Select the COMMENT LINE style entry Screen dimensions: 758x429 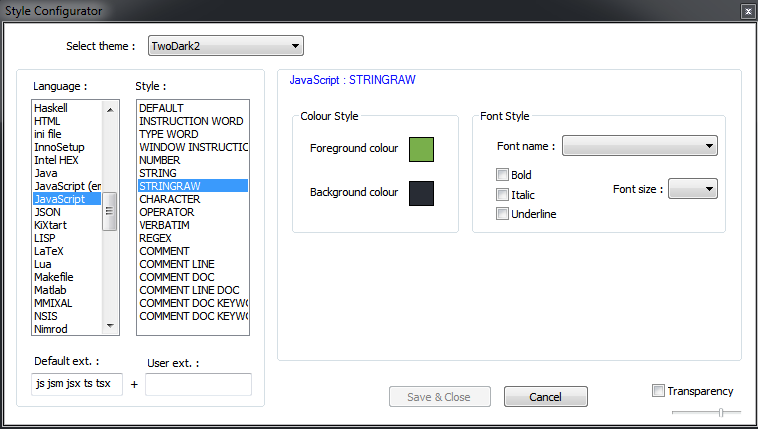[x=193, y=264]
